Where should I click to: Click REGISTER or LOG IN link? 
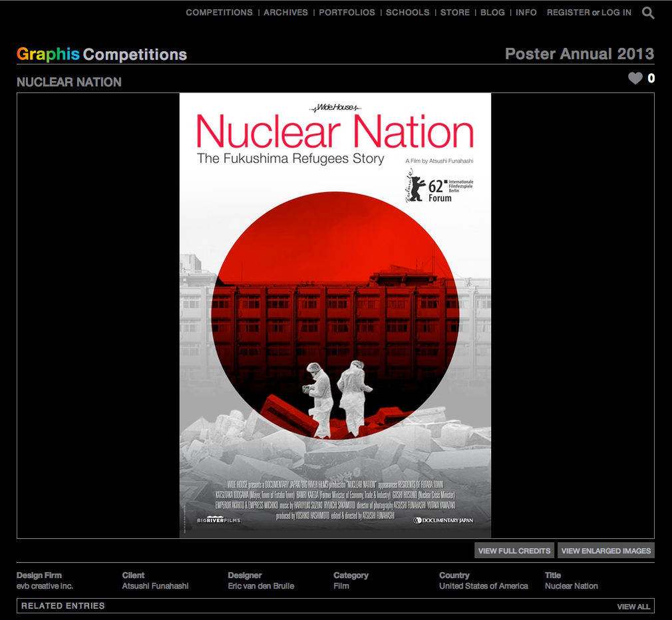589,13
